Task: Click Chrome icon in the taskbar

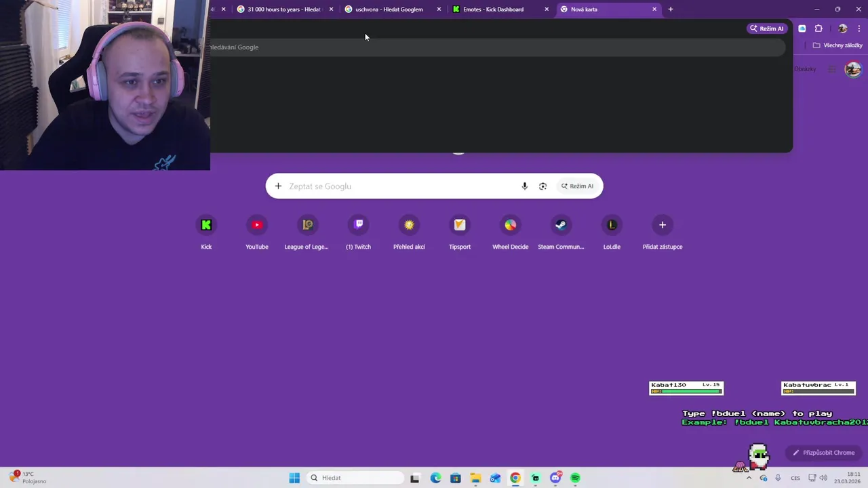Action: (x=515, y=478)
